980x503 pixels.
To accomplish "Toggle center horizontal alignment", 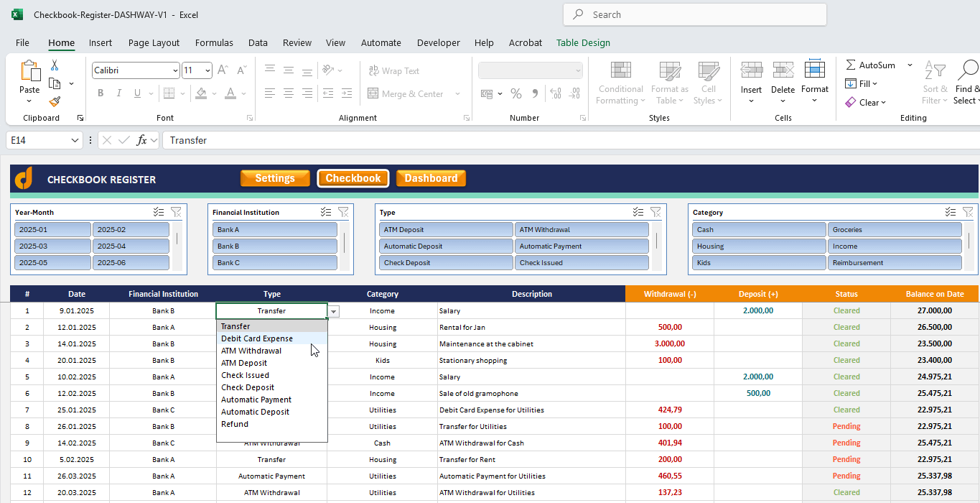I will 289,93.
